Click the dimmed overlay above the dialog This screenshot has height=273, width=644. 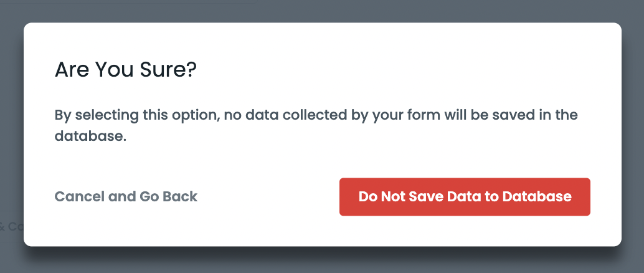pos(322,11)
